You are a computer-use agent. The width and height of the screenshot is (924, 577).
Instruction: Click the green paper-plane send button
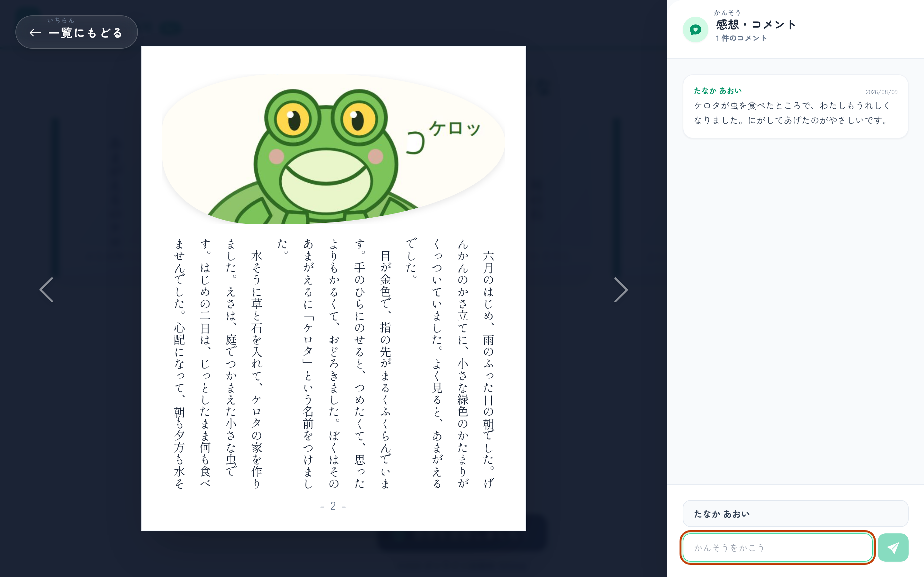[893, 548]
